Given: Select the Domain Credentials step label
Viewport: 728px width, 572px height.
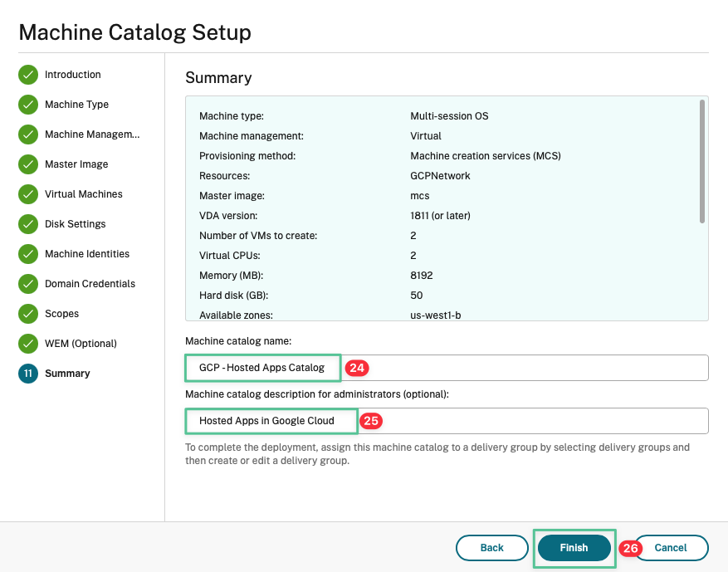Looking at the screenshot, I should pos(90,284).
